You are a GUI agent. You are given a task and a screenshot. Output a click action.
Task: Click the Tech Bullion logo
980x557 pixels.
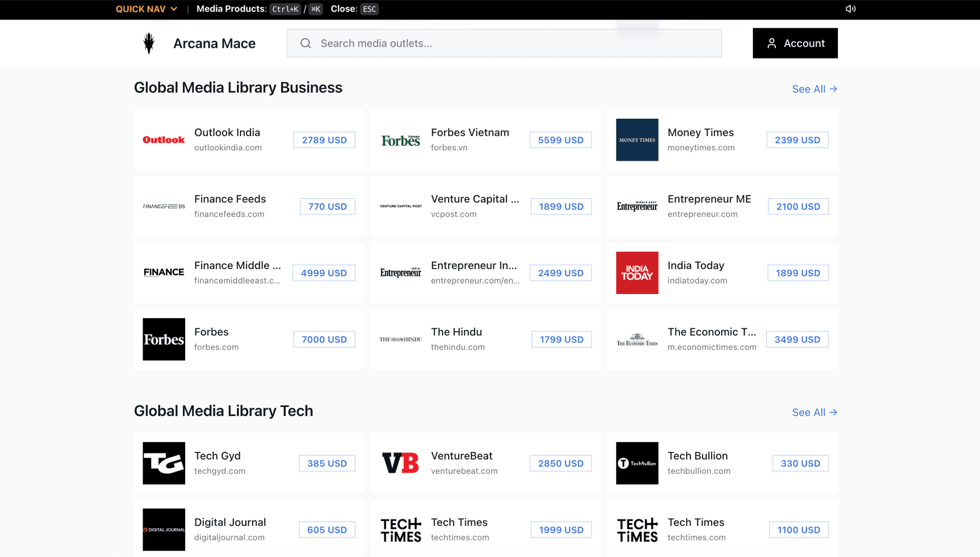tap(637, 463)
